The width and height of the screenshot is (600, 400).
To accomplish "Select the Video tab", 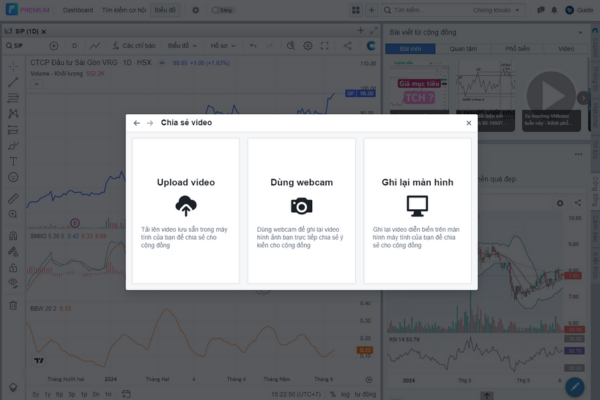I will point(566,49).
